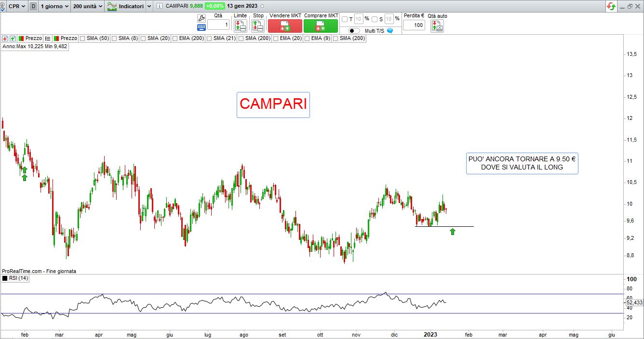Enable the S stop checkbox
The width and height of the screenshot is (644, 339).
point(374,19)
